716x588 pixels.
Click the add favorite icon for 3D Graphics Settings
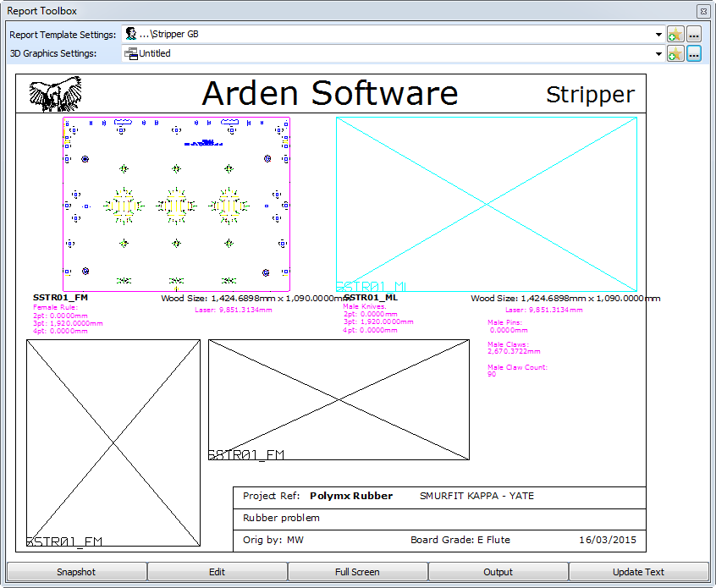pos(675,54)
